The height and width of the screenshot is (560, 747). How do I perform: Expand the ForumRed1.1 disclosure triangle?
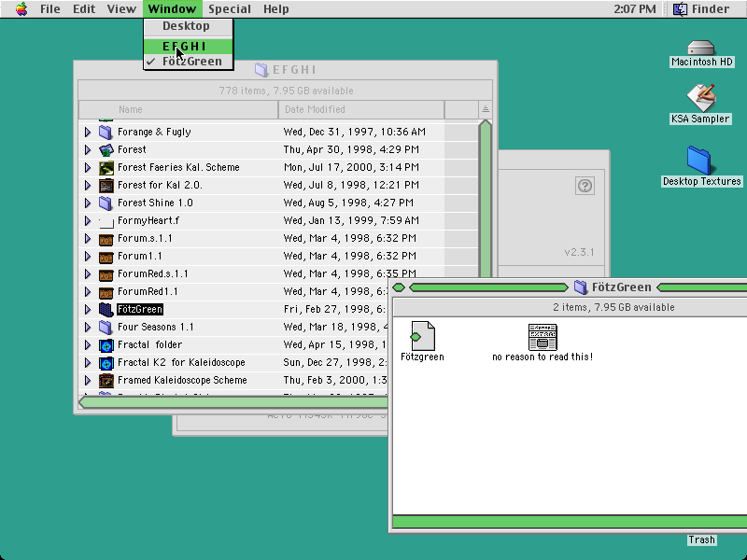click(x=88, y=292)
